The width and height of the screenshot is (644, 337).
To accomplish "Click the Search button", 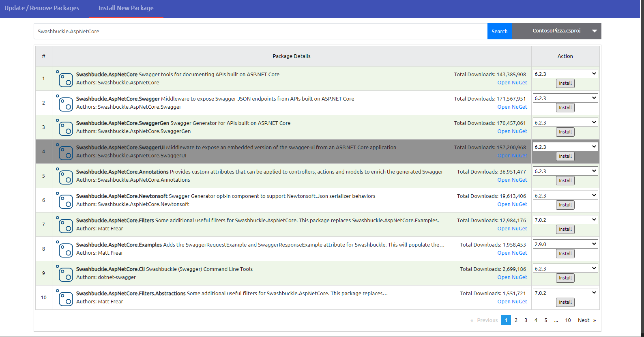I will pos(500,31).
